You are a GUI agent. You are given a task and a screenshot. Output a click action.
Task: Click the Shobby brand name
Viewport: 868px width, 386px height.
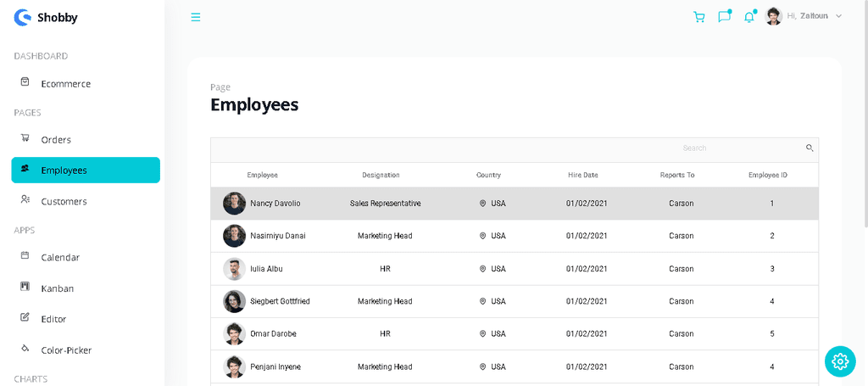point(58,18)
